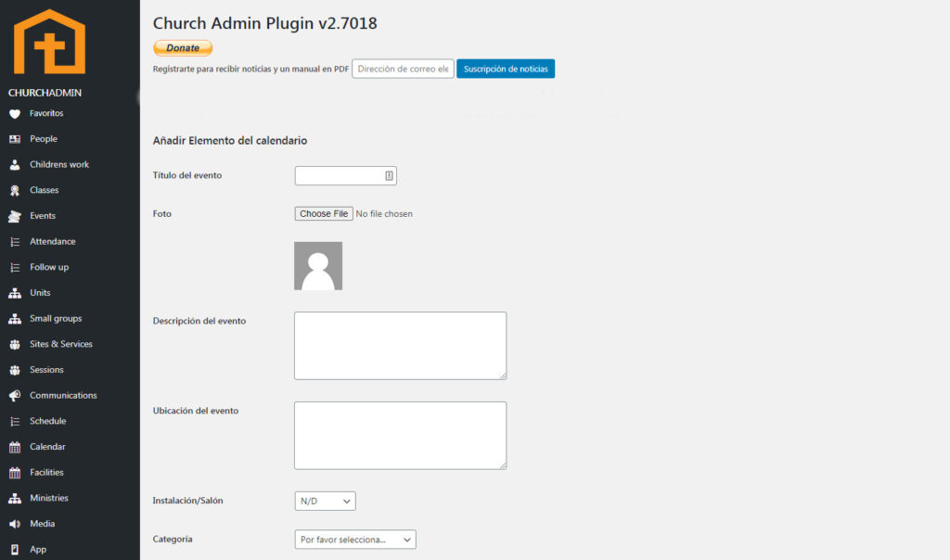This screenshot has height=560, width=950.
Task: Click the Media speaker icon
Action: [x=14, y=524]
